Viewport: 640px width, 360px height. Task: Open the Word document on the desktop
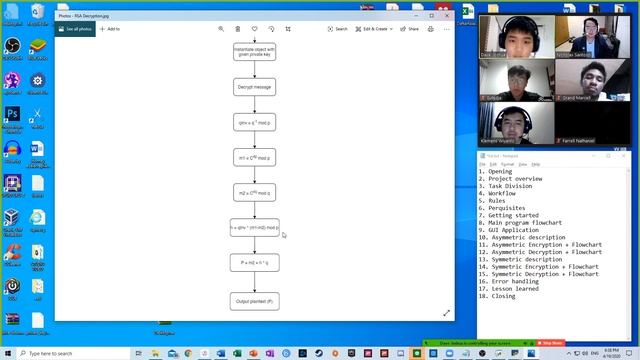[38, 153]
